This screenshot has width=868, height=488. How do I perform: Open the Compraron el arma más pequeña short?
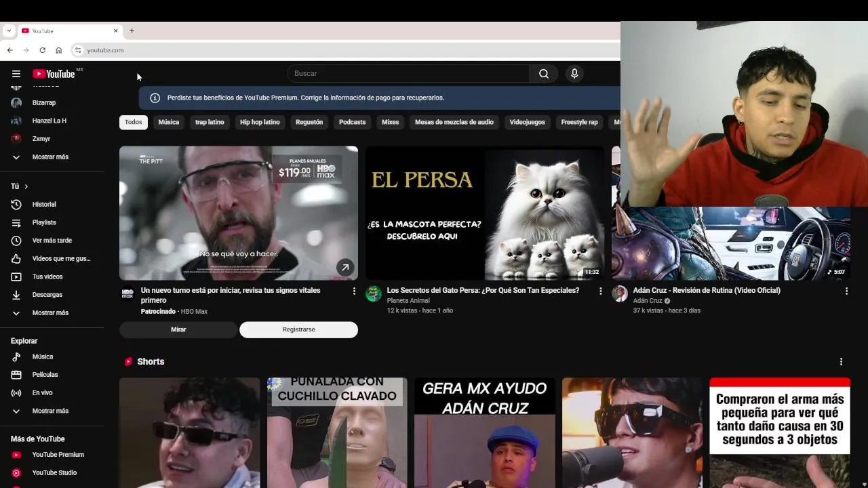point(780,432)
